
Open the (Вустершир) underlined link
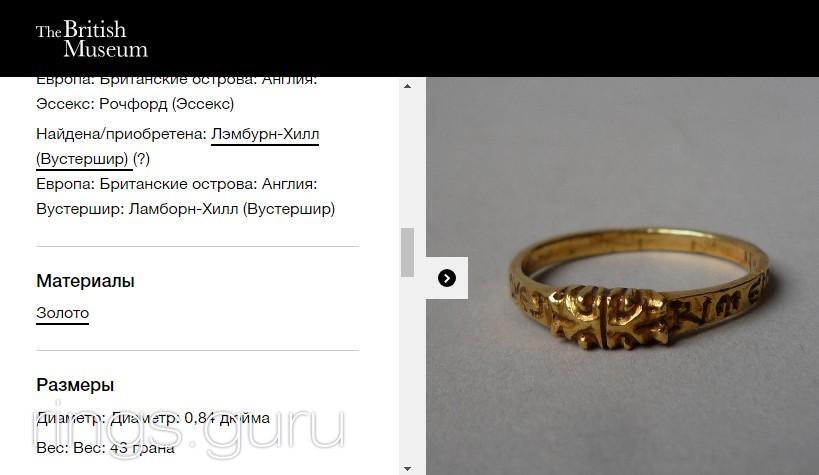pyautogui.click(x=82, y=159)
